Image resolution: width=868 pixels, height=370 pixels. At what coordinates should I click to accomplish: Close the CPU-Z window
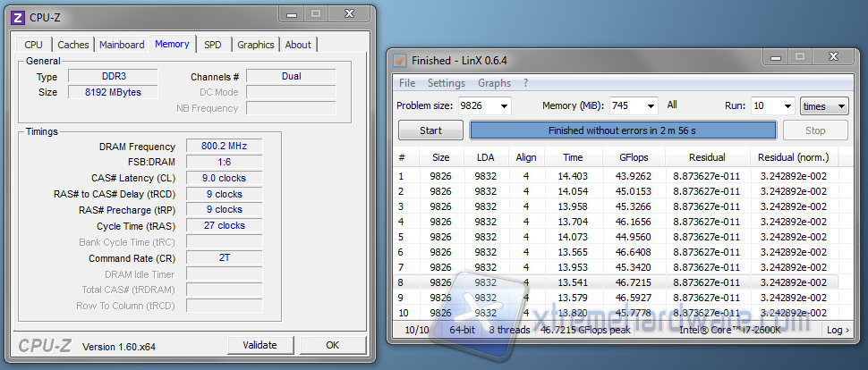pos(352,14)
